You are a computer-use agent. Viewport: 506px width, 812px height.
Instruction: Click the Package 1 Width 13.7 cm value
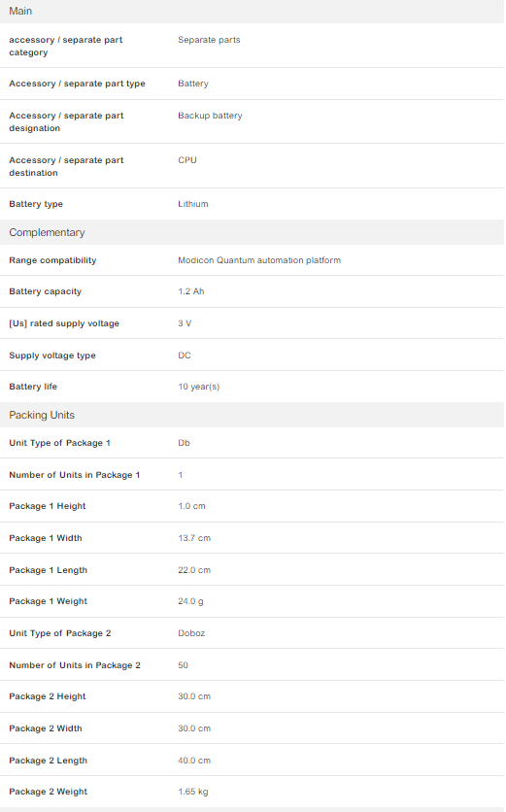(194, 538)
